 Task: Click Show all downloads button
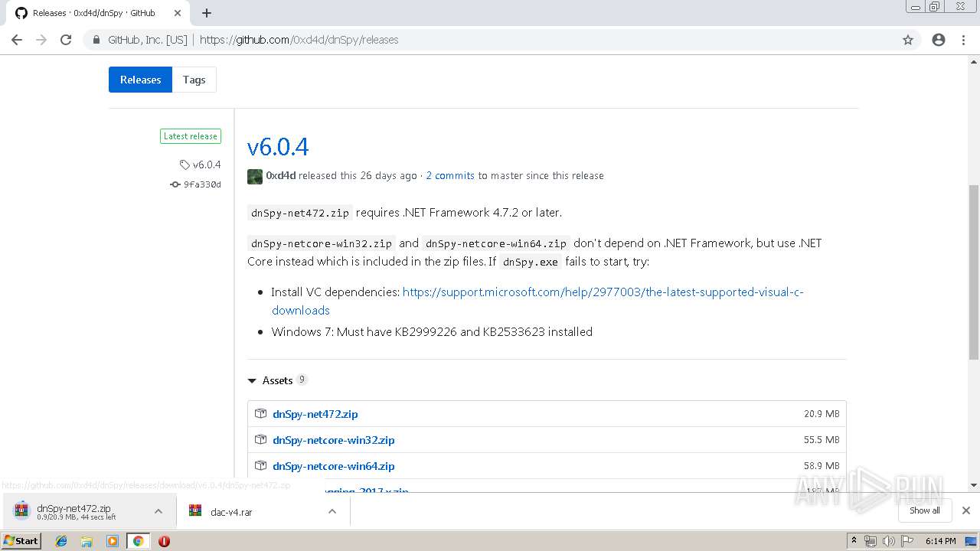point(925,510)
